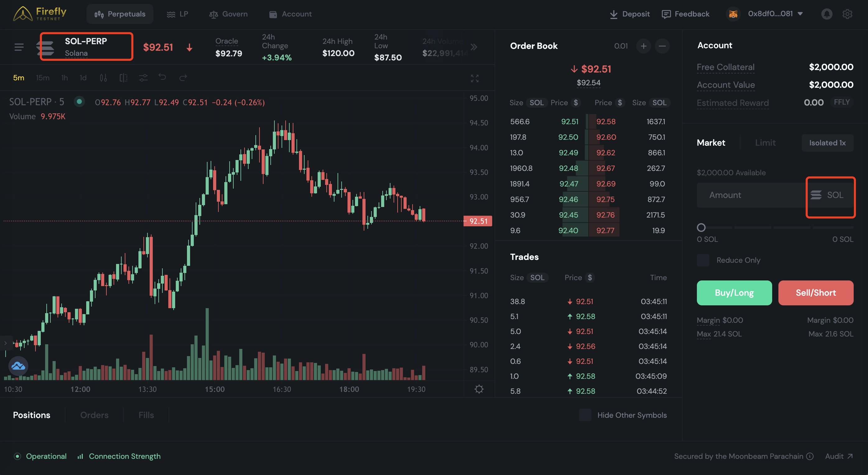Open the settings gear icon
The width and height of the screenshot is (868, 475).
pyautogui.click(x=847, y=14)
